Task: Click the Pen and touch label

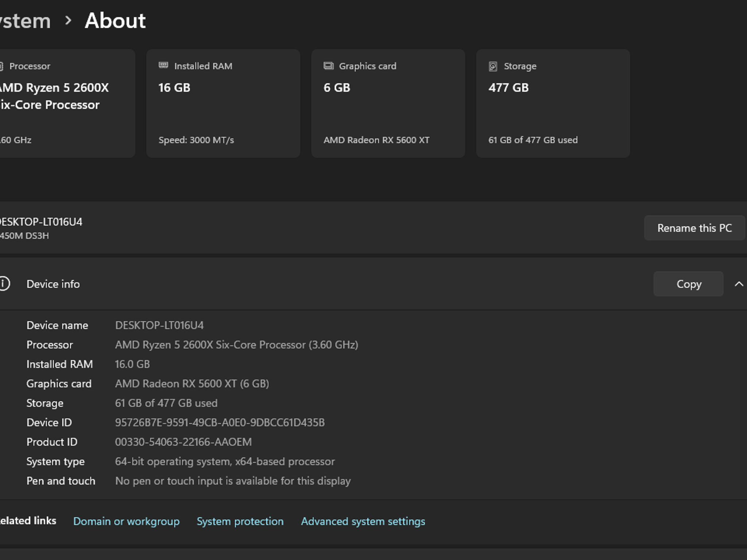Action: pos(61,481)
